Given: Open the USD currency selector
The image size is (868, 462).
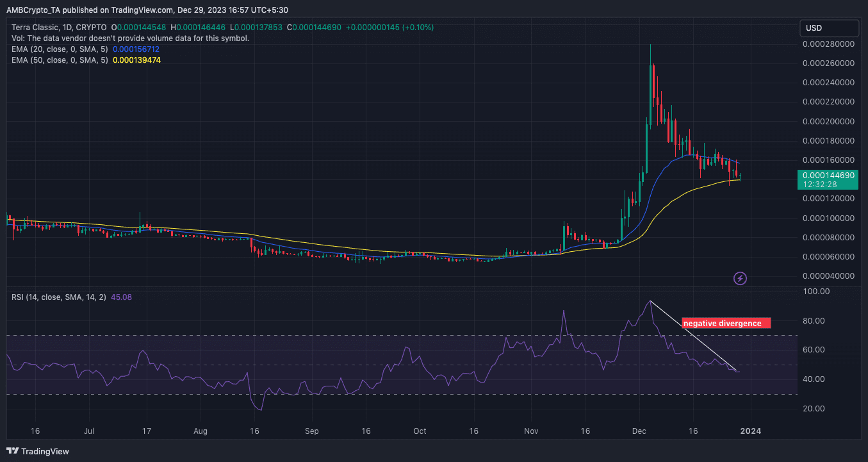Looking at the screenshot, I should [829, 28].
